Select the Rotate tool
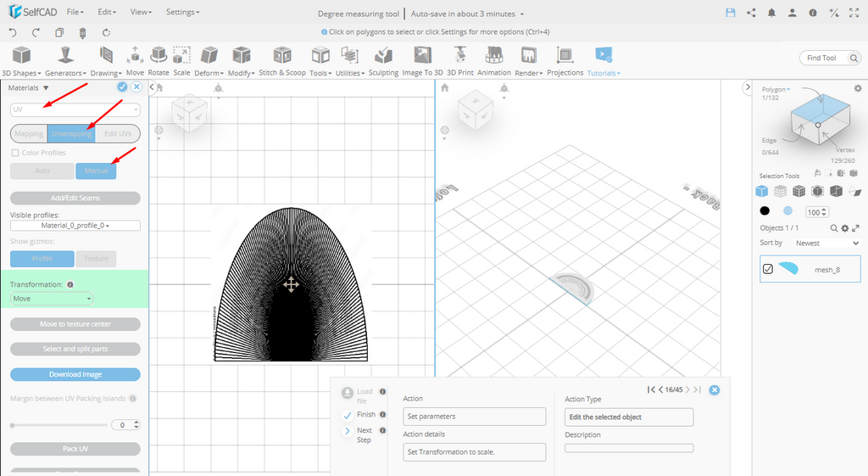868x476 pixels. click(159, 61)
